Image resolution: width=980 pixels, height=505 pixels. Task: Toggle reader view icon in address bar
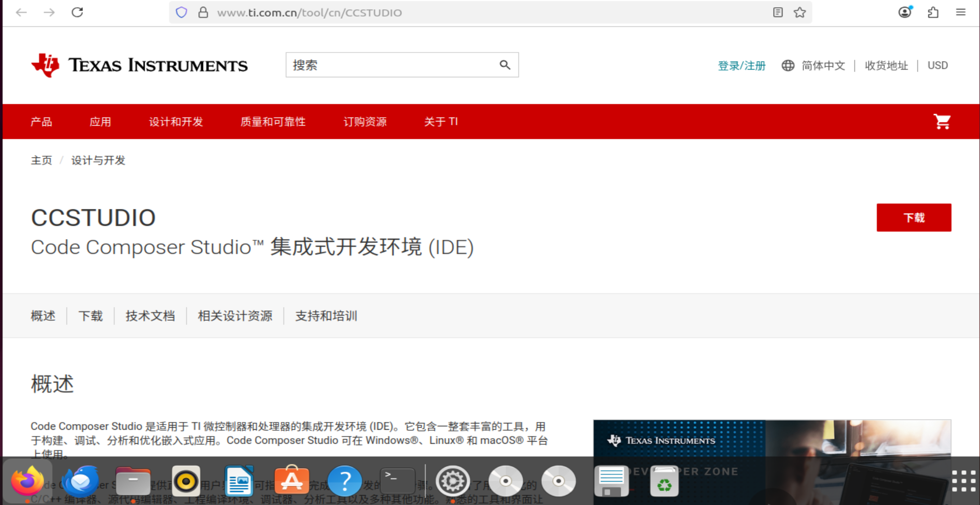pos(778,12)
